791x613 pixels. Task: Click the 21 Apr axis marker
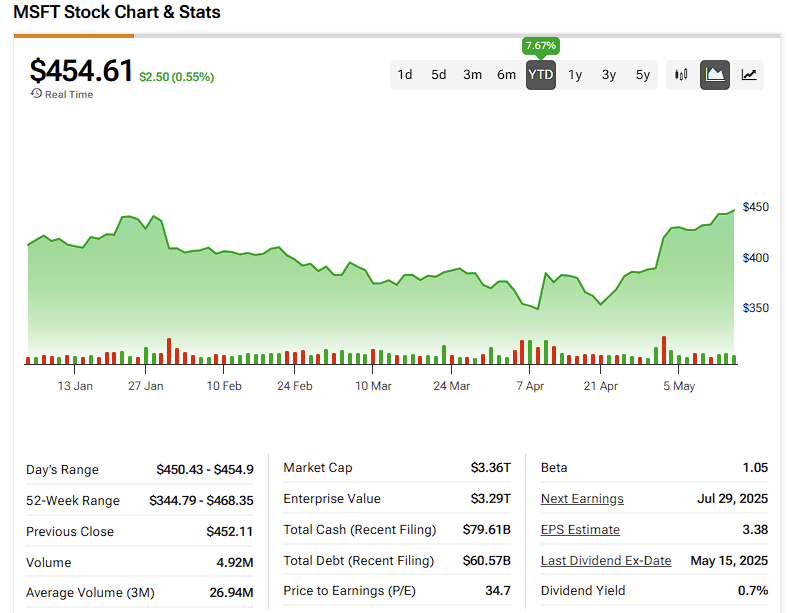601,386
